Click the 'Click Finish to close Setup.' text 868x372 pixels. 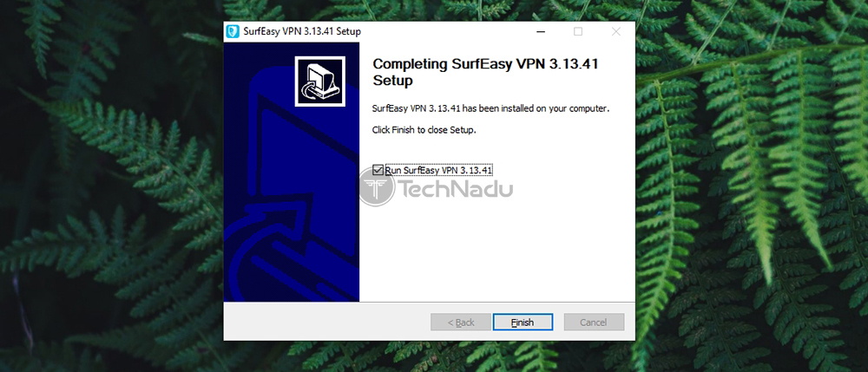click(x=424, y=130)
